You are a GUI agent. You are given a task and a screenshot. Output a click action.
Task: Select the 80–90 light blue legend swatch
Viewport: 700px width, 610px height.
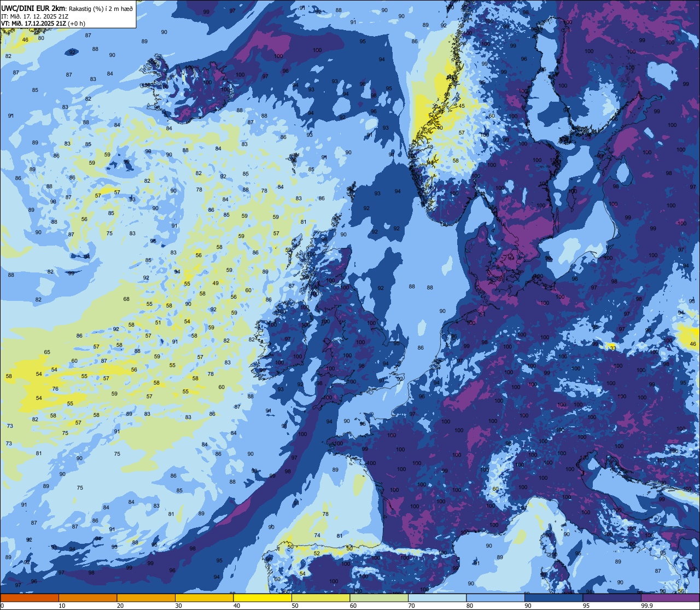pyautogui.click(x=495, y=597)
